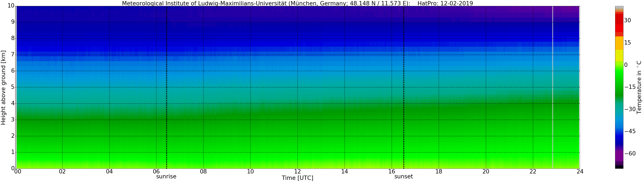Click the 12 tick label on time axis

pyautogui.click(x=297, y=172)
